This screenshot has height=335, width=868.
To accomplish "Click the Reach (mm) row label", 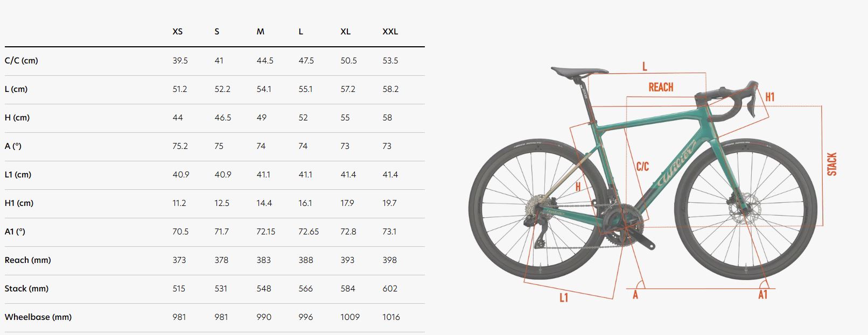I will pyautogui.click(x=28, y=260).
